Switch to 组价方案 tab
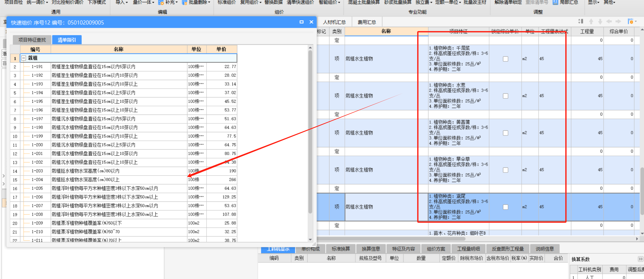Image resolution: width=644 pixels, height=279 pixels. 436,249
